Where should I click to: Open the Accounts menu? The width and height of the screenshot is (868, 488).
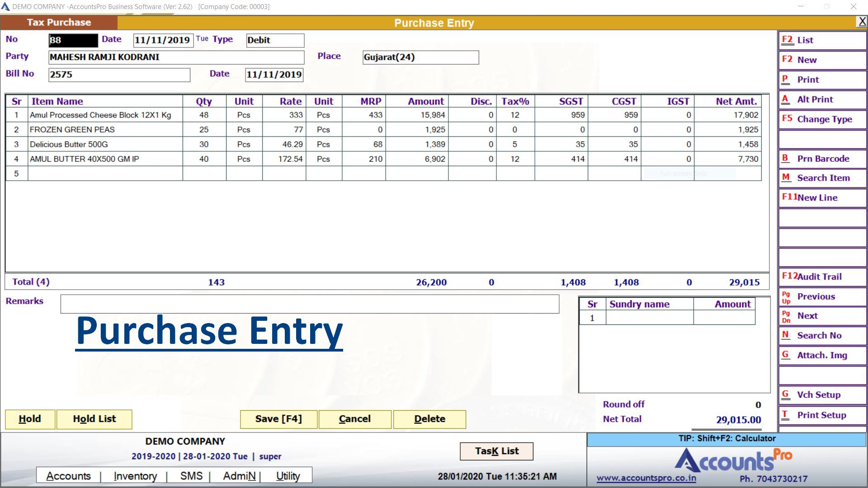68,476
